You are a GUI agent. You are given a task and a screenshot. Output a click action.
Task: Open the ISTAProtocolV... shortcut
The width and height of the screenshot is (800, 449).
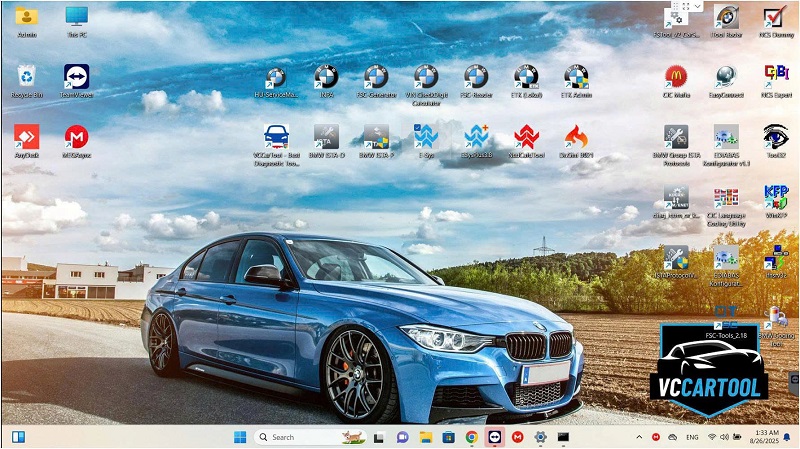tap(676, 262)
